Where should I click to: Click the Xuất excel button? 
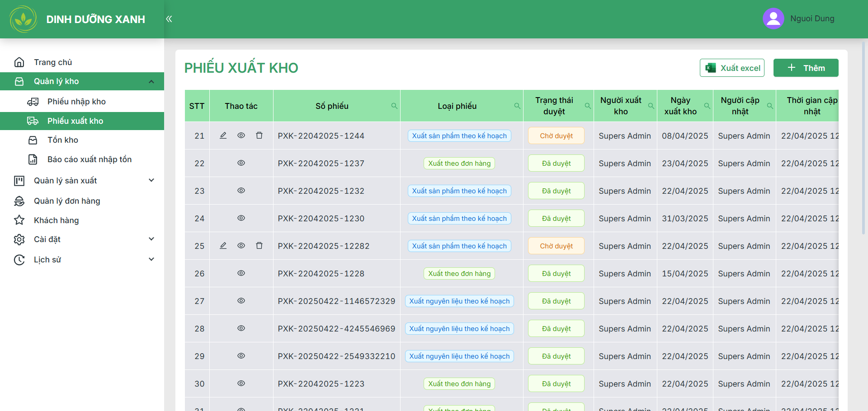pyautogui.click(x=732, y=68)
